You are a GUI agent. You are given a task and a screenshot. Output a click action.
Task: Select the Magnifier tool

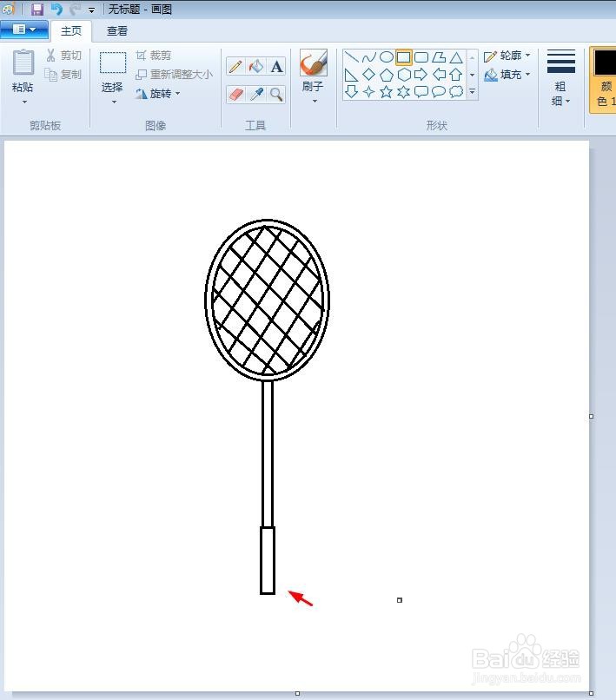pyautogui.click(x=276, y=94)
